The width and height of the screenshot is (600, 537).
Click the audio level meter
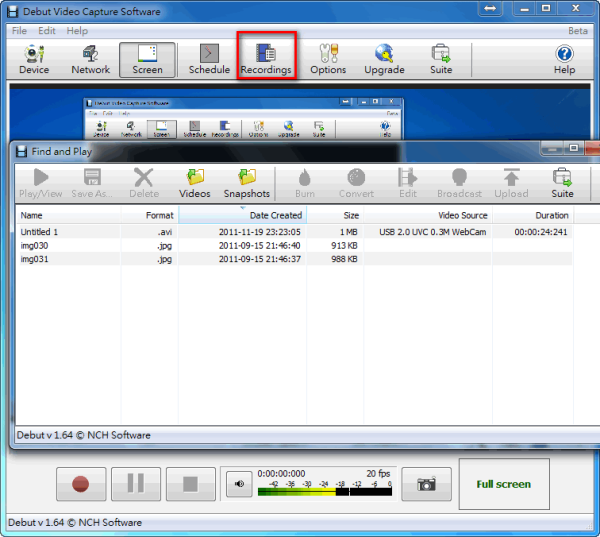tap(325, 492)
